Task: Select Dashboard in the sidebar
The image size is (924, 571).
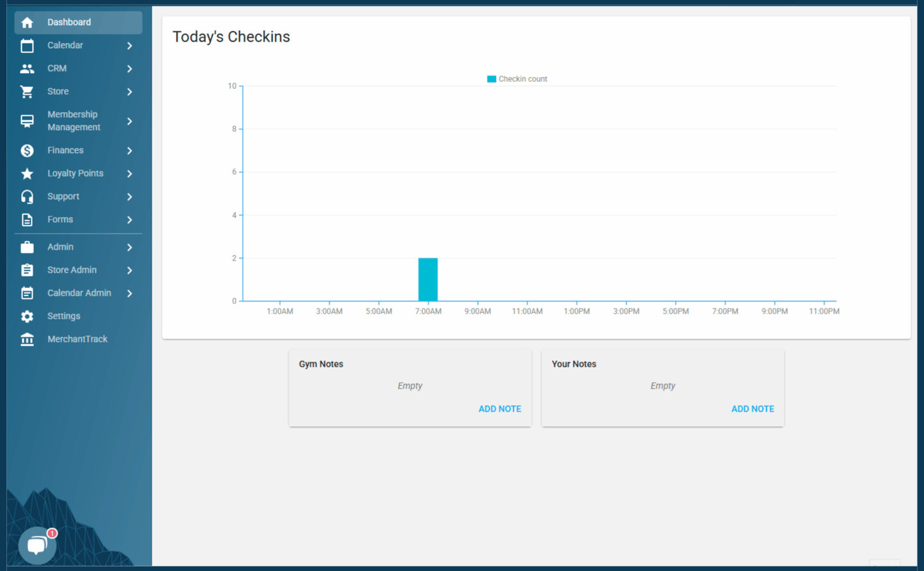Action: coord(78,22)
